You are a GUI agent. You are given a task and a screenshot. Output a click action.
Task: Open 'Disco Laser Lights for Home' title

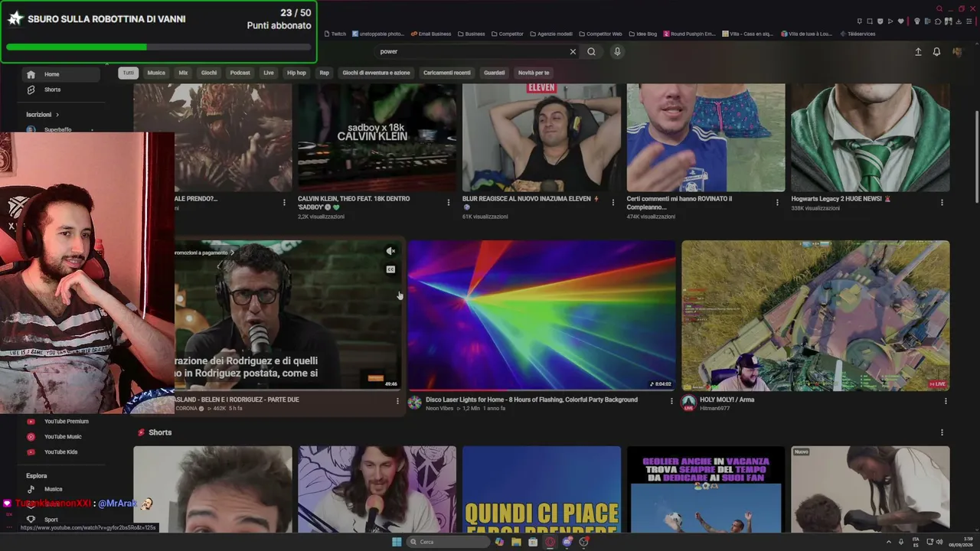click(x=531, y=399)
